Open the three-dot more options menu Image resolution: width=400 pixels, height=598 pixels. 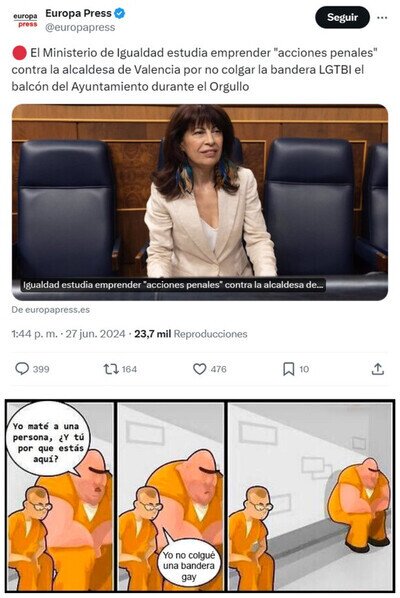pyautogui.click(x=382, y=18)
